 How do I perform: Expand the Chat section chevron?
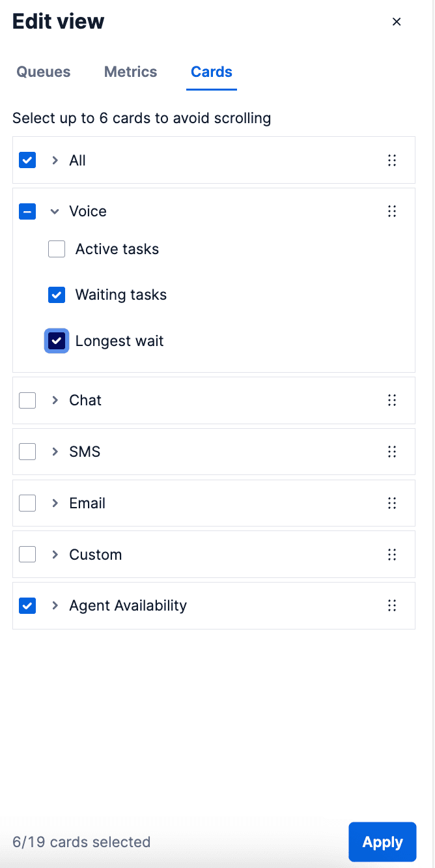54,400
